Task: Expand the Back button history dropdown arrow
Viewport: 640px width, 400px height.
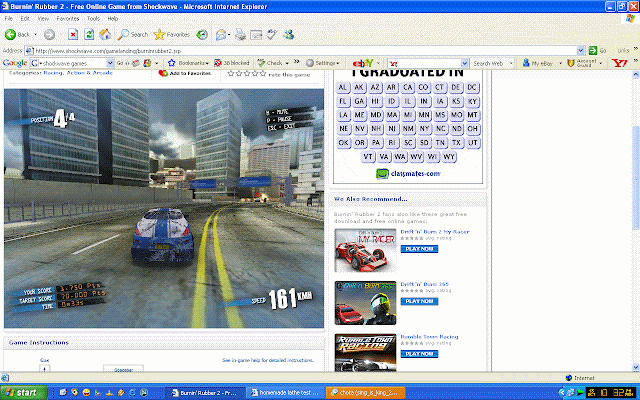Action: 35,35
